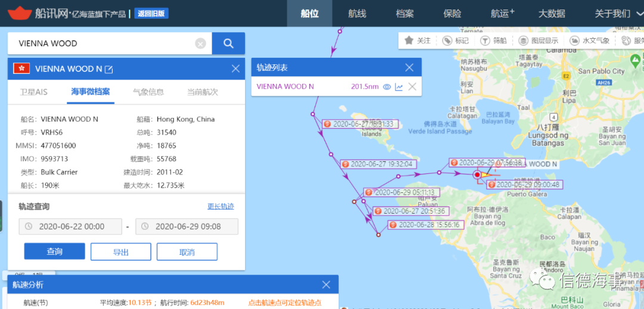Clear the VIENNA WOOD search text
The height and width of the screenshot is (309, 644).
pyautogui.click(x=201, y=43)
